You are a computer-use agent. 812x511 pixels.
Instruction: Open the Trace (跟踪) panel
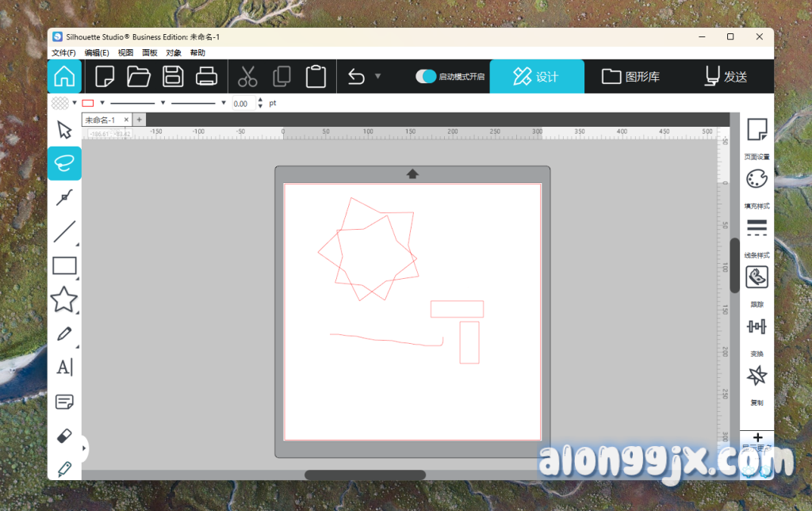click(x=757, y=278)
